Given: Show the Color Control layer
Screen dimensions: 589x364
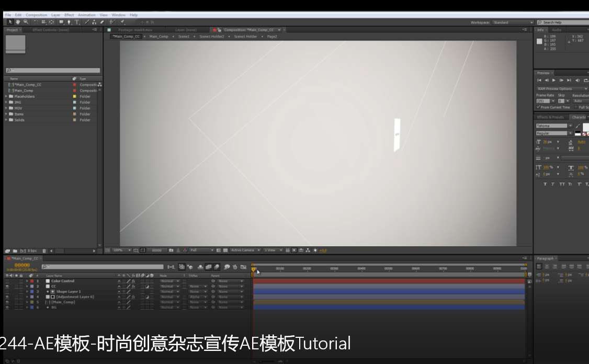Looking at the screenshot, I should pos(7,281).
